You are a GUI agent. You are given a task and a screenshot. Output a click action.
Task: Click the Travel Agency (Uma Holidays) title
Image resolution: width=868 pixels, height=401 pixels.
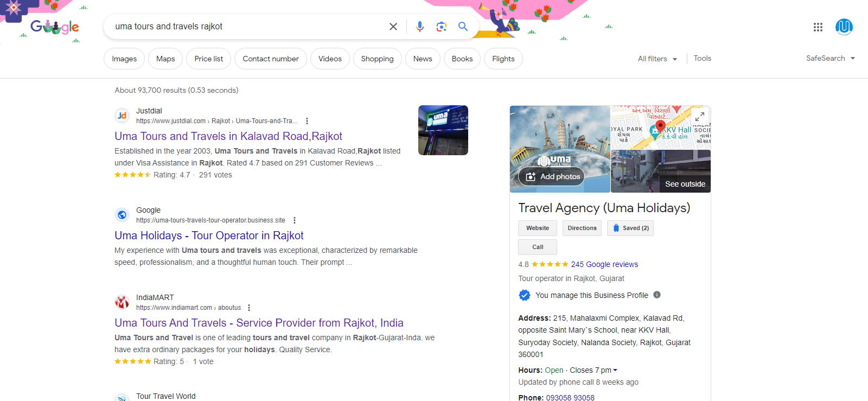pyautogui.click(x=604, y=208)
